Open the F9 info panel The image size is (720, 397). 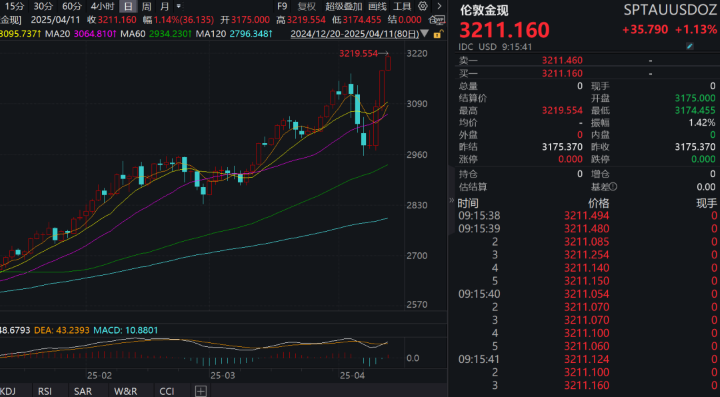tap(282, 6)
